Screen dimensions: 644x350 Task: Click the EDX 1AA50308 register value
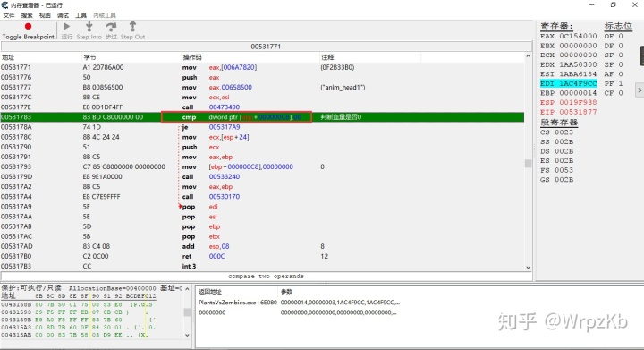[569, 64]
